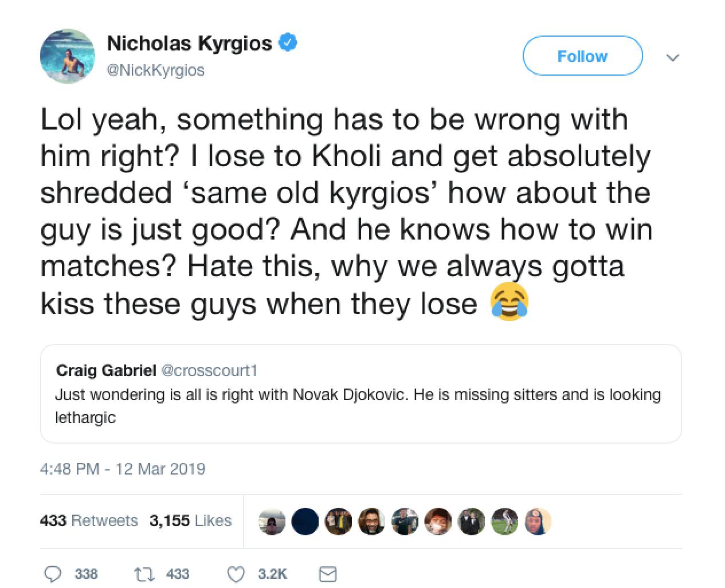Click the first liker avatar in the row
Image resolution: width=725 pixels, height=588 pixels.
coord(272,521)
